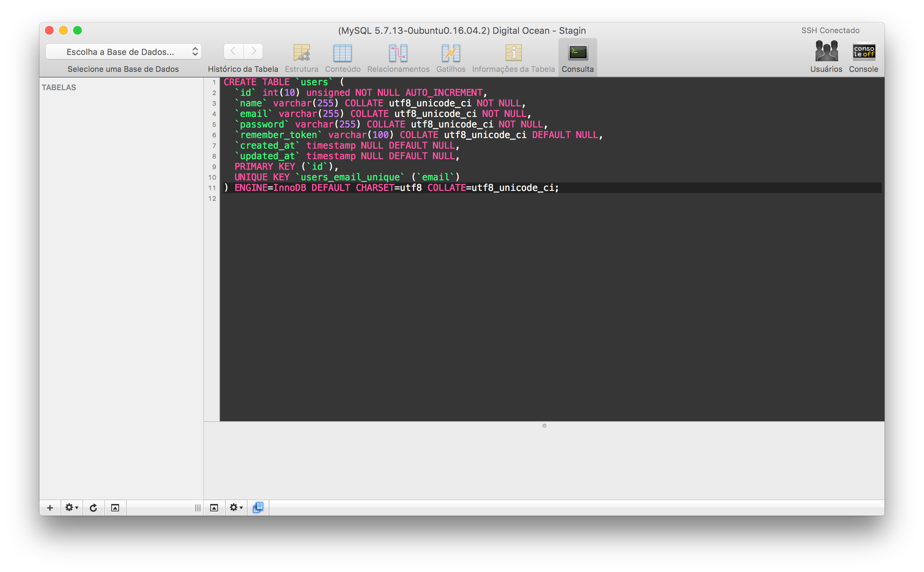Viewport: 924px width, 572px height.
Task: Open the Escolha a Base de Dados dropdown
Action: coord(123,51)
